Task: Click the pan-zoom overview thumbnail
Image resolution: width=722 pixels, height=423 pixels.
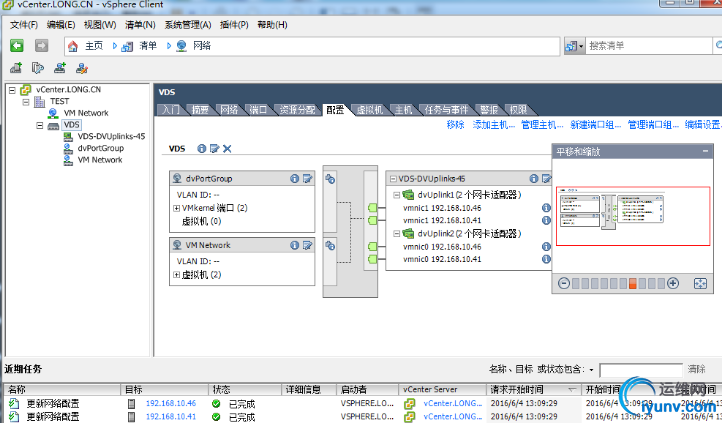Action: [x=633, y=216]
